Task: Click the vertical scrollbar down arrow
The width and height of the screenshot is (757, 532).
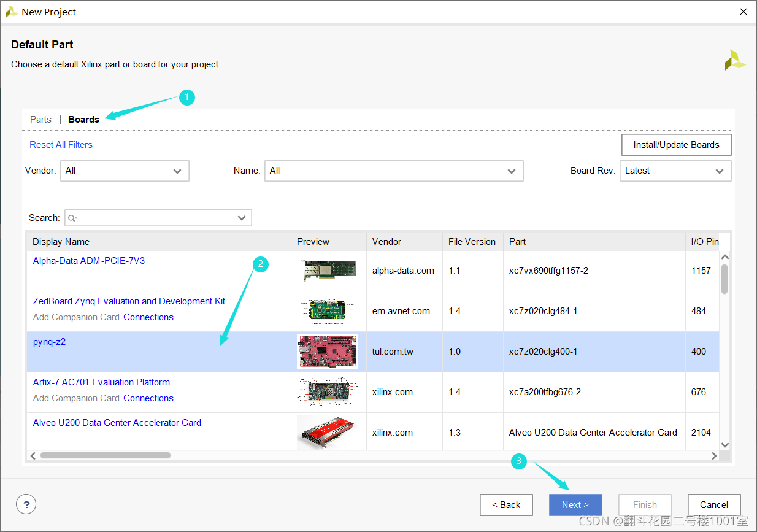Action: pyautogui.click(x=724, y=445)
